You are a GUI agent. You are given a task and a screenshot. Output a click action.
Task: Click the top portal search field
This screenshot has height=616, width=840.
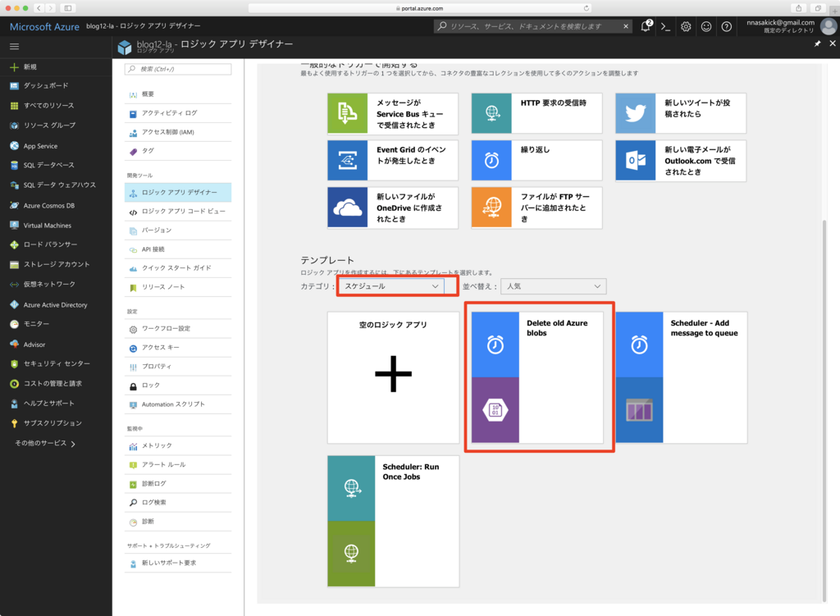coord(533,26)
